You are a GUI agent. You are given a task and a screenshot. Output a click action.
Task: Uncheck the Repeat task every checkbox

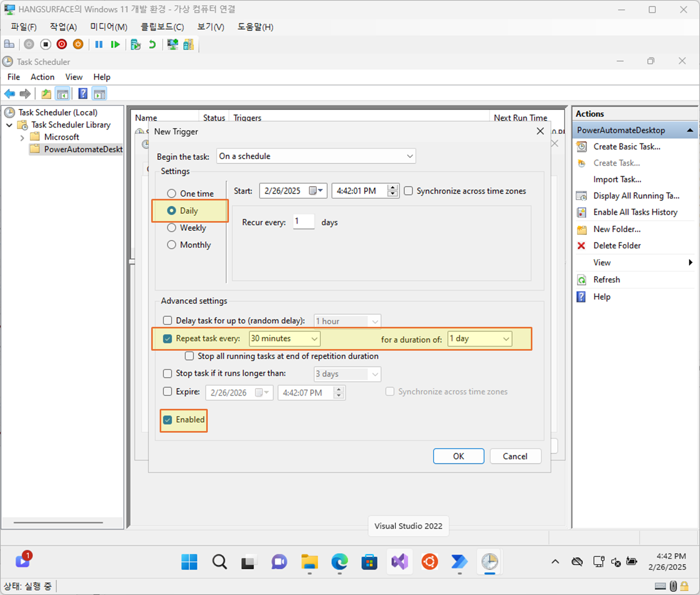(x=168, y=338)
